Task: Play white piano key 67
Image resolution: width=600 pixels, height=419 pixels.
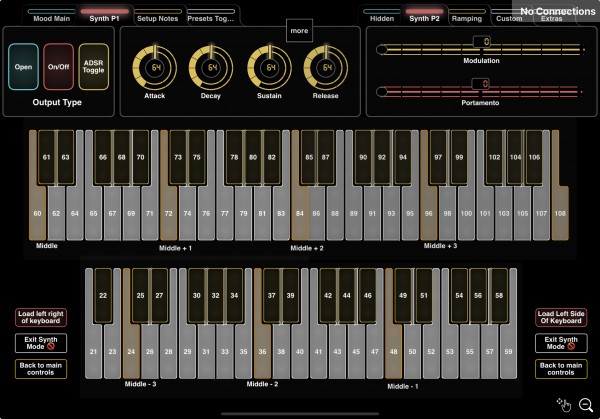Action: tap(112, 213)
